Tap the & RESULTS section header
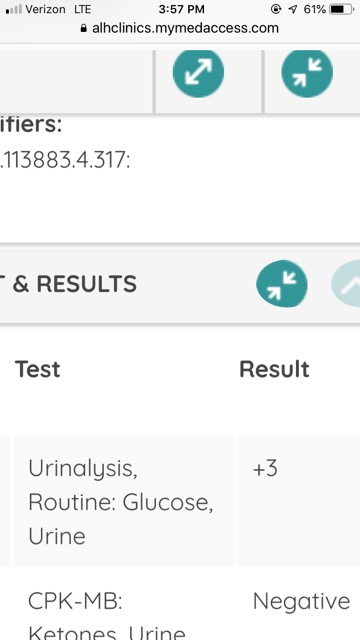 74,284
